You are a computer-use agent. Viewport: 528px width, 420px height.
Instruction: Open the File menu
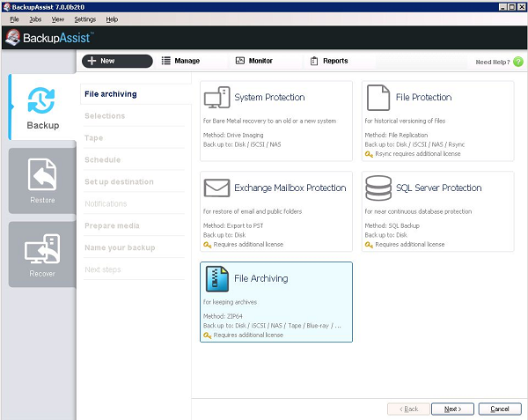pyautogui.click(x=14, y=19)
